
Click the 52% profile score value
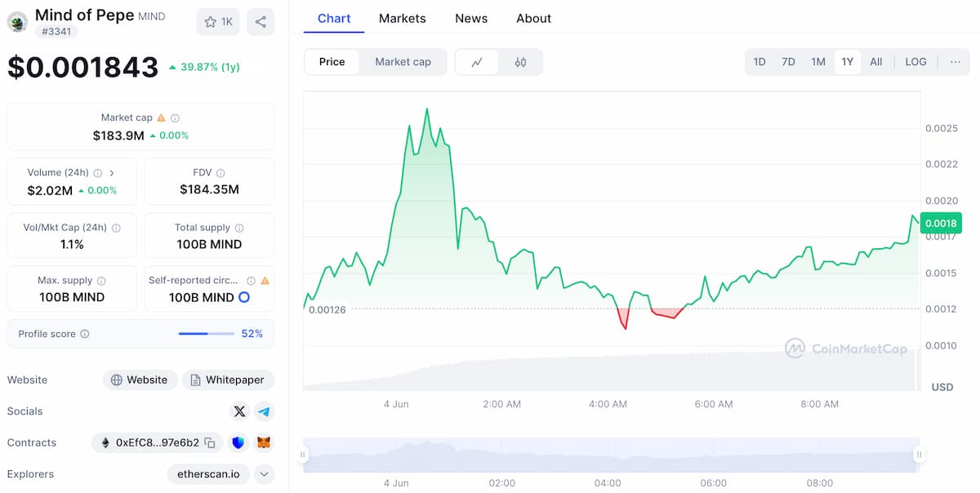252,334
